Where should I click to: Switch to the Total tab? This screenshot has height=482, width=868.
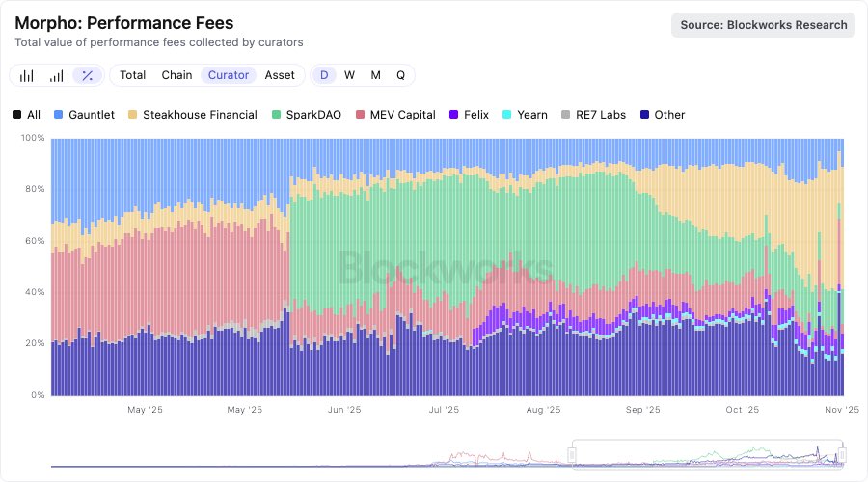click(x=133, y=75)
